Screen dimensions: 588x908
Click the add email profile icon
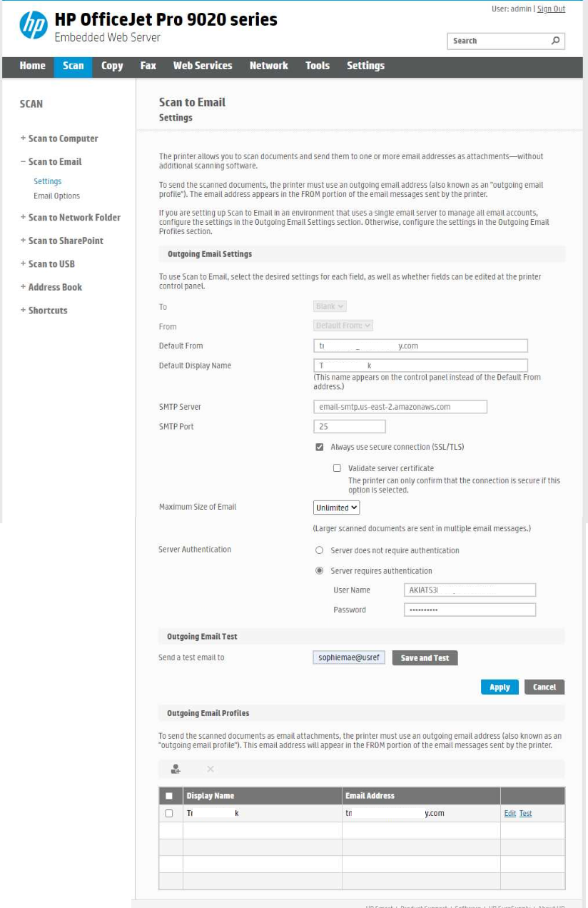[176, 769]
